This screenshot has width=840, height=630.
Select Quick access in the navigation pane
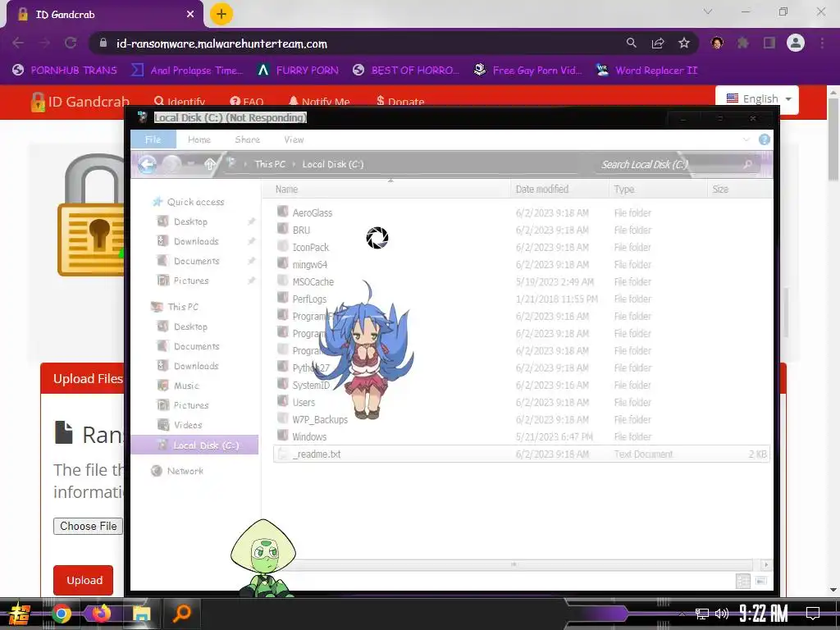tap(195, 202)
